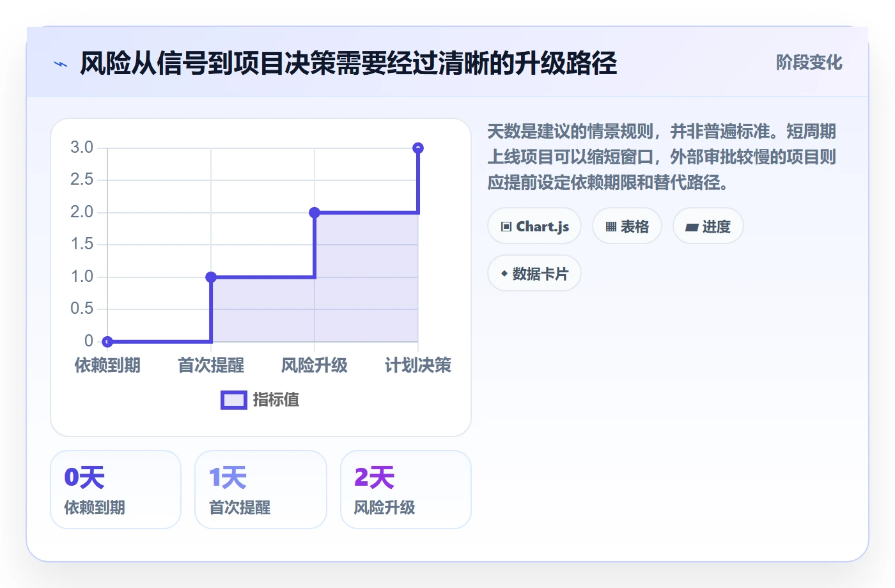Viewport: 895px width, 588px height.
Task: Click the 指标值 legend label
Action: pos(276,400)
